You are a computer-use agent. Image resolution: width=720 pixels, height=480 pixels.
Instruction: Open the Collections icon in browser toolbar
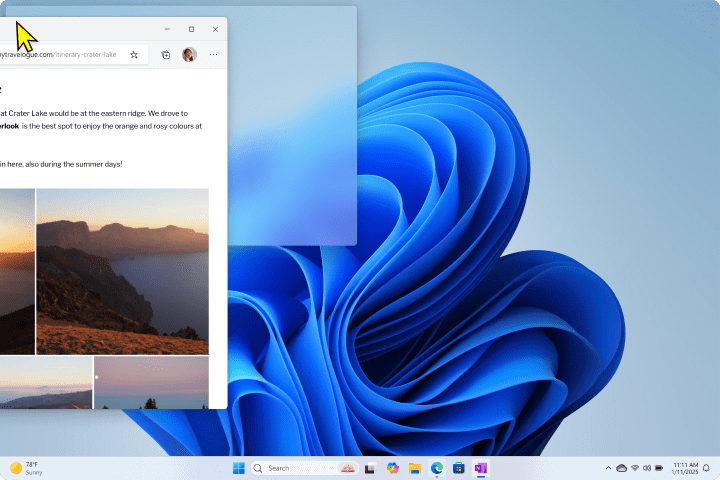(166, 55)
